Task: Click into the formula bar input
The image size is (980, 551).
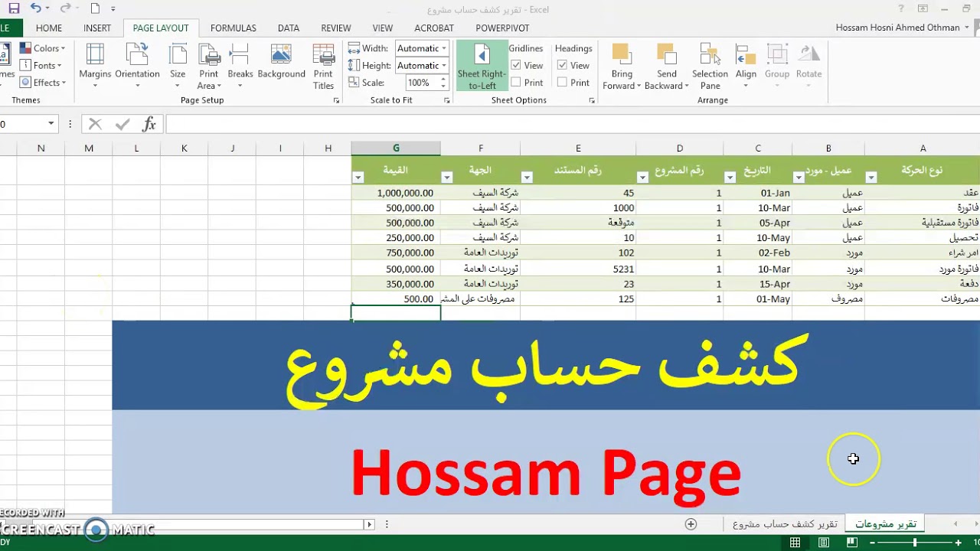Action: [x=573, y=124]
